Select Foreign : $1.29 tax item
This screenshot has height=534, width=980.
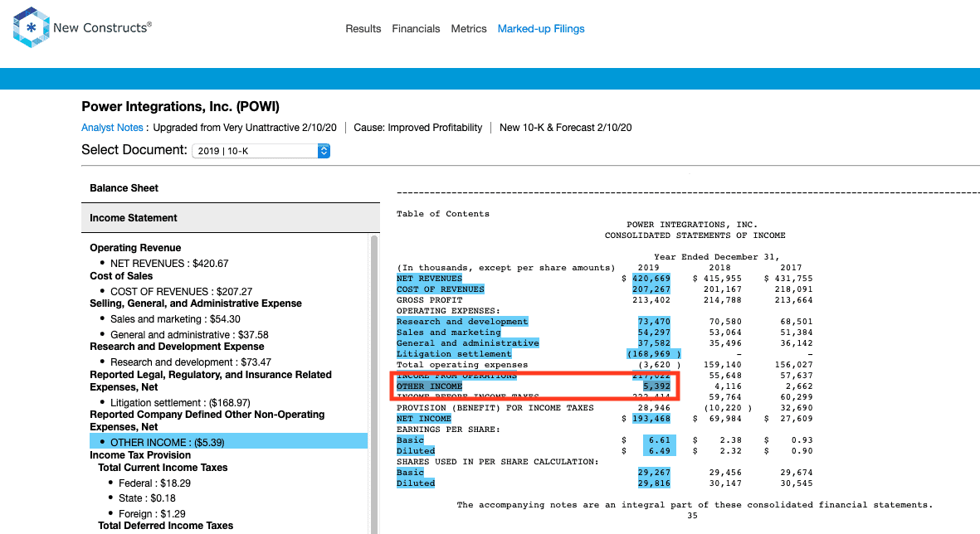(x=152, y=514)
